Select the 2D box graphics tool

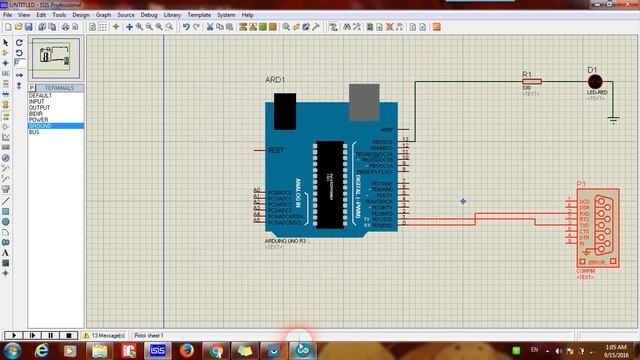5,211
